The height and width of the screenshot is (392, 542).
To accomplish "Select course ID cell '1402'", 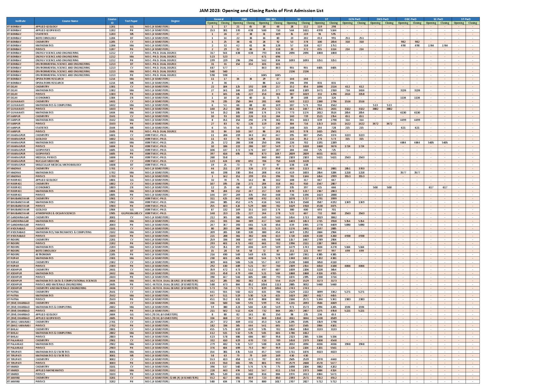I will [x=112, y=105].
